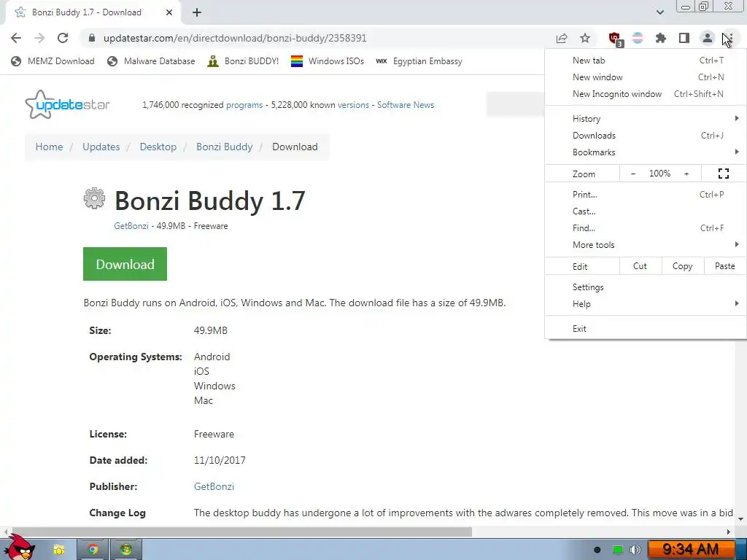This screenshot has width=747, height=560.
Task: Choose New Incognito window
Action: [646, 94]
